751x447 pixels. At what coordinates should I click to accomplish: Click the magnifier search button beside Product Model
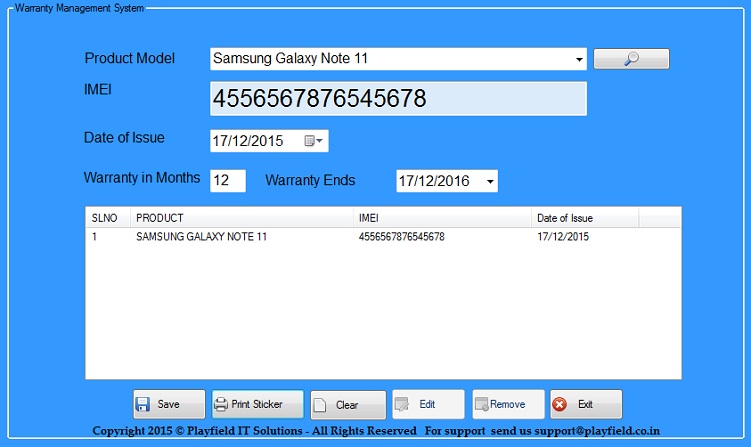pos(631,59)
